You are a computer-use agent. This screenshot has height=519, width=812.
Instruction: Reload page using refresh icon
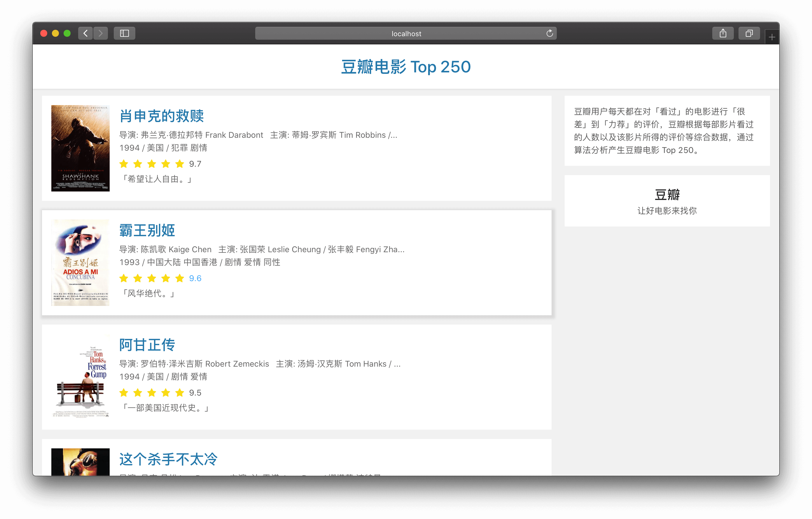(x=549, y=33)
